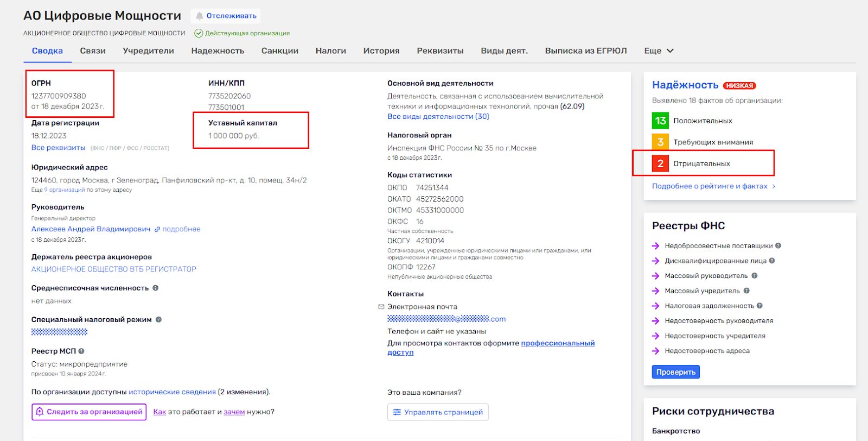Open the Учредители tab
Viewport: 868px width, 441px height.
pyautogui.click(x=148, y=51)
